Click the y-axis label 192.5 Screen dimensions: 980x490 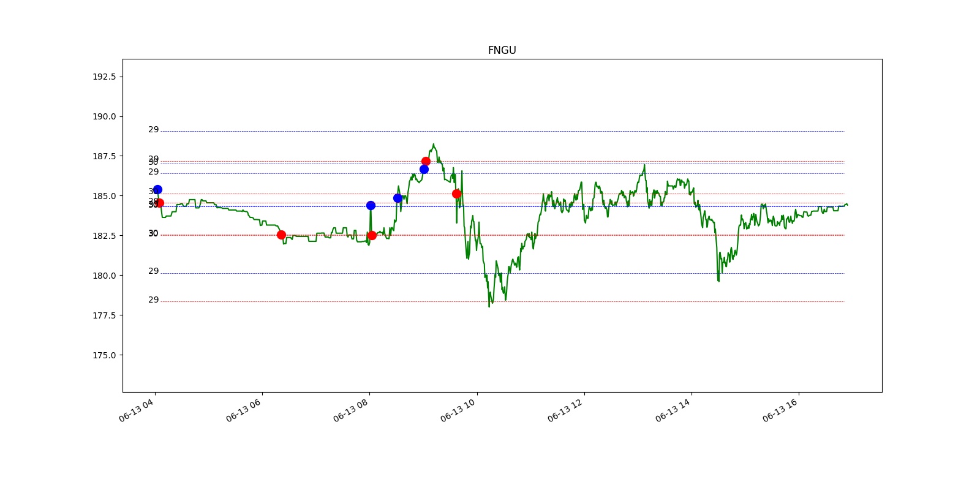pos(104,77)
